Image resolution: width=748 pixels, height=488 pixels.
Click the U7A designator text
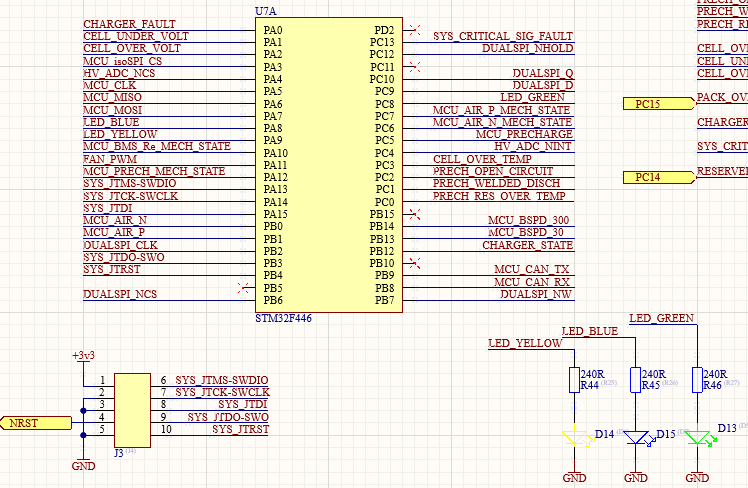266,11
